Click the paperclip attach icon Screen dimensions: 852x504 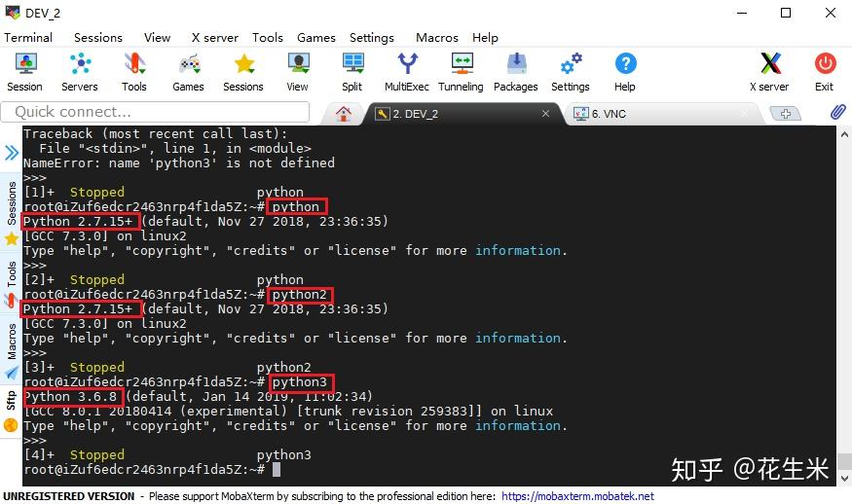pyautogui.click(x=837, y=112)
